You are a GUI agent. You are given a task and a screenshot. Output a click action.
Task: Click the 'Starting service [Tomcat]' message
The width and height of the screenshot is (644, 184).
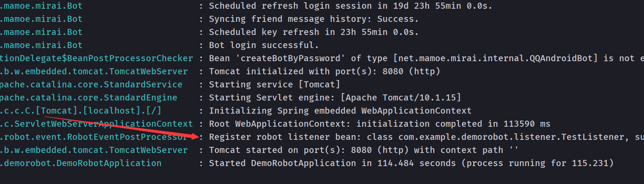(x=274, y=84)
